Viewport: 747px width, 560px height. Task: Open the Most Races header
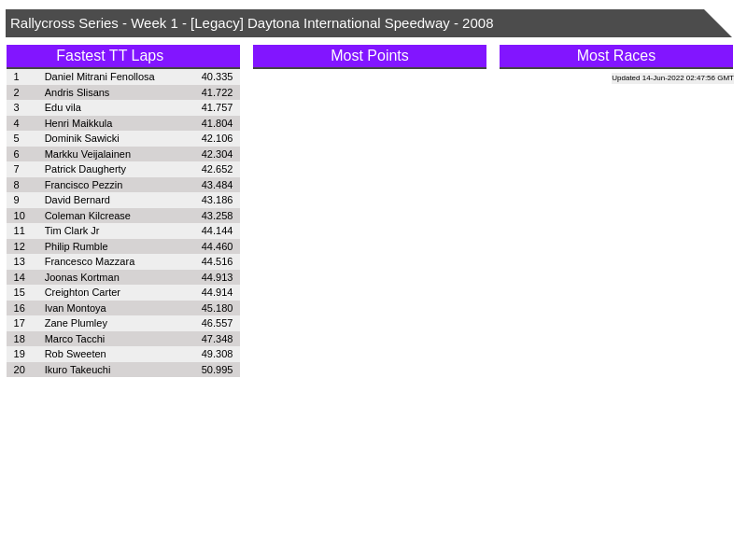click(x=615, y=56)
